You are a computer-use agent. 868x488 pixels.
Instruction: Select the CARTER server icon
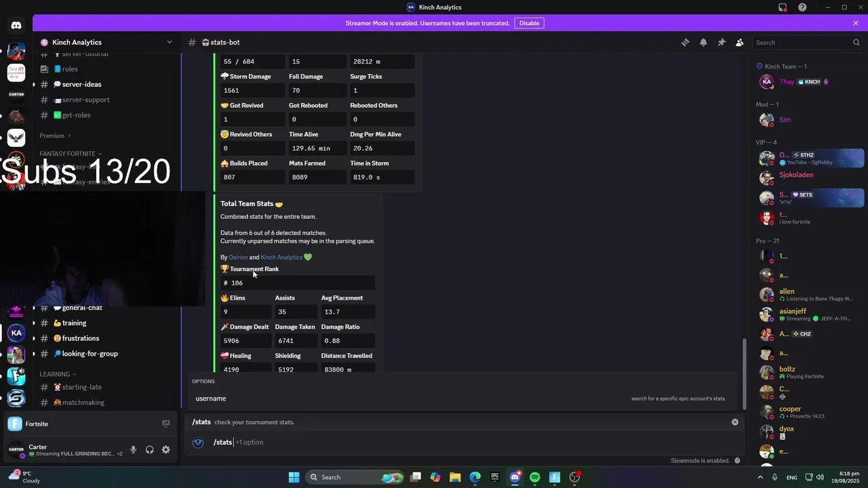[16, 95]
